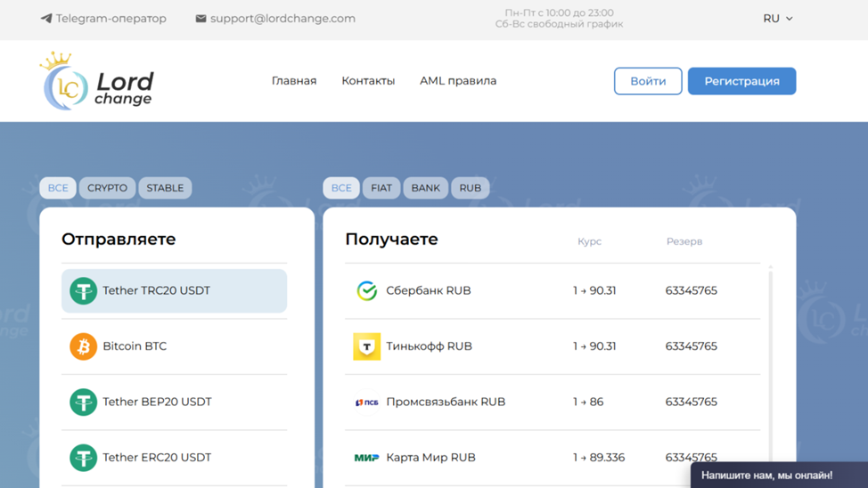
Task: Click the Карта Мир rate 1 → 89.336
Action: (x=599, y=458)
